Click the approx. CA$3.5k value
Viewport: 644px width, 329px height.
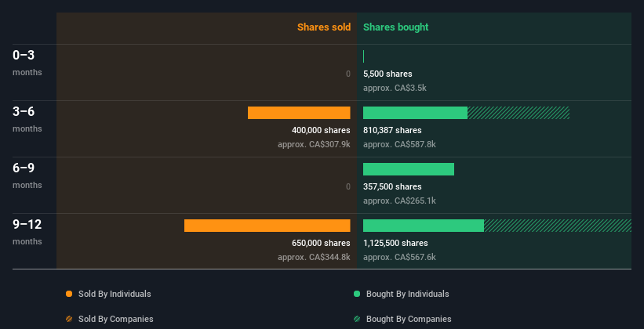pos(395,88)
